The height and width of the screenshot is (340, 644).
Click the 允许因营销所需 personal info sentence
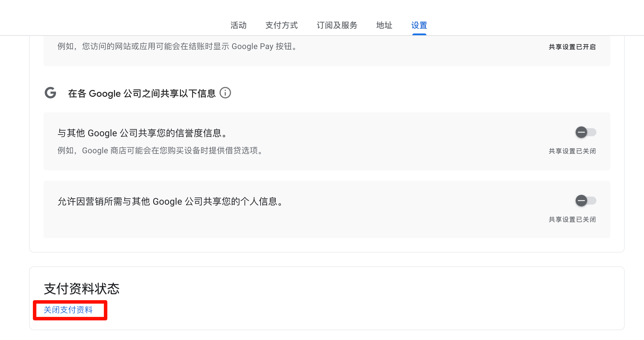[x=170, y=201]
